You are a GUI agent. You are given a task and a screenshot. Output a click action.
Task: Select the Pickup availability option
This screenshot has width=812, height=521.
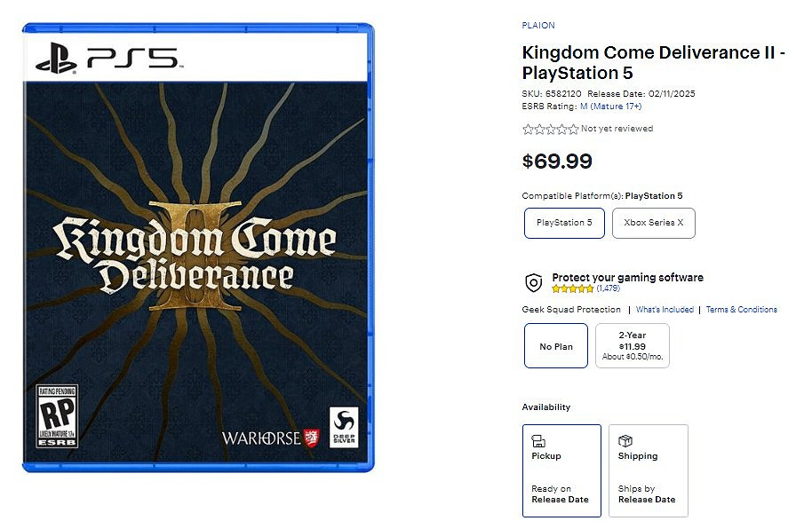561,470
